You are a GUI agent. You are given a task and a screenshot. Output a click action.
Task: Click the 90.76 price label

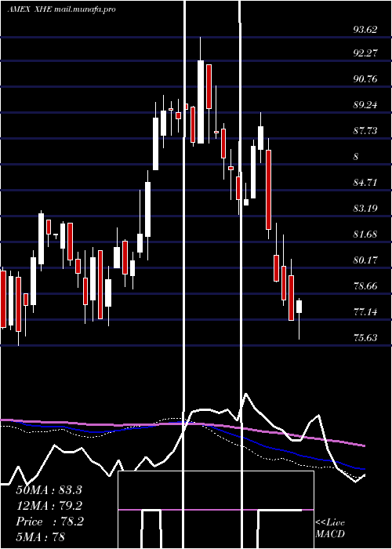pyautogui.click(x=365, y=79)
